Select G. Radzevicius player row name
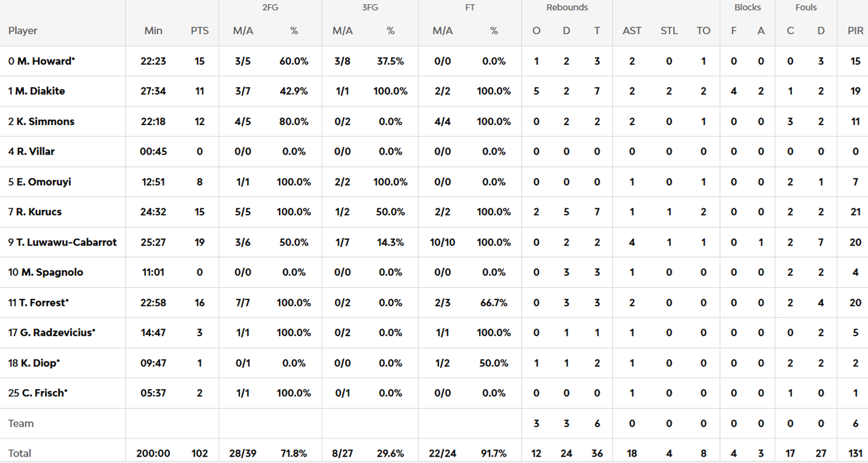This screenshot has width=868, height=463. click(56, 333)
